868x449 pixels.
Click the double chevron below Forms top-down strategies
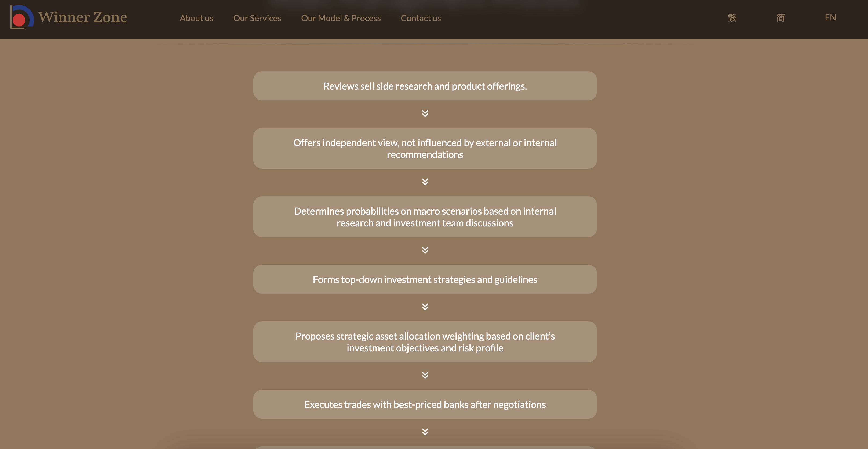pyautogui.click(x=425, y=307)
